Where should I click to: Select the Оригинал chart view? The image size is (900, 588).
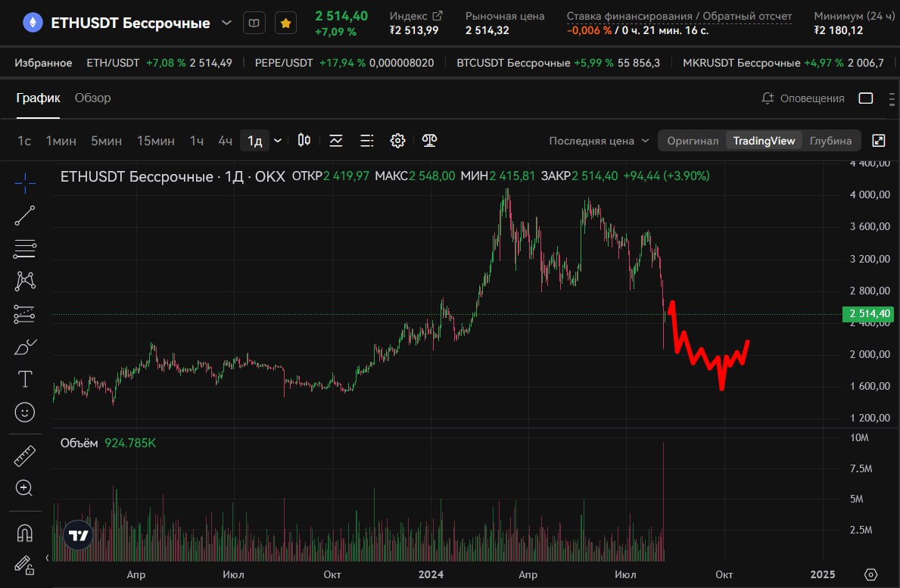pos(692,141)
